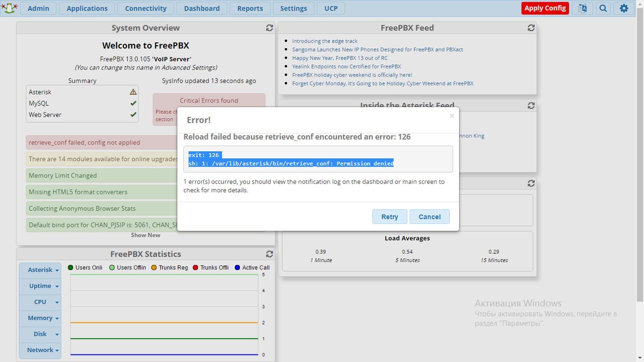Click the red Apply Config button
The width and height of the screenshot is (644, 362).
[x=545, y=8]
